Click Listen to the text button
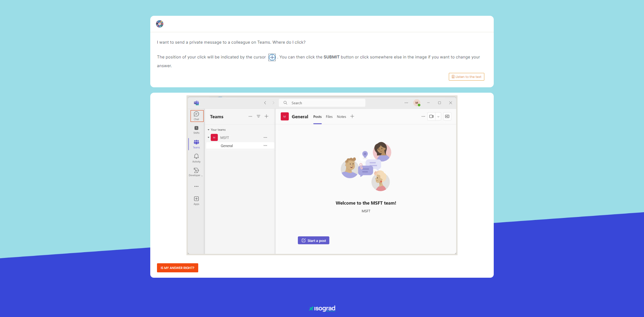This screenshot has width=644, height=317. 467,77
